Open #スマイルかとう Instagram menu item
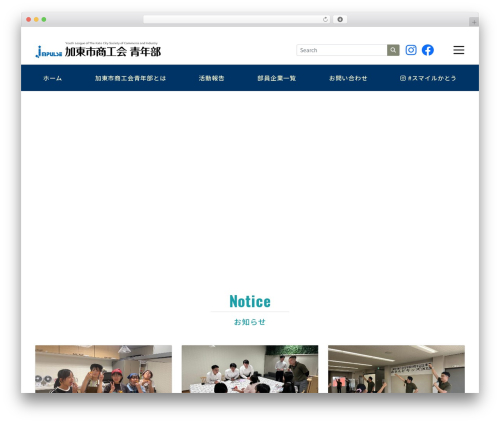The width and height of the screenshot is (500, 423). point(428,78)
